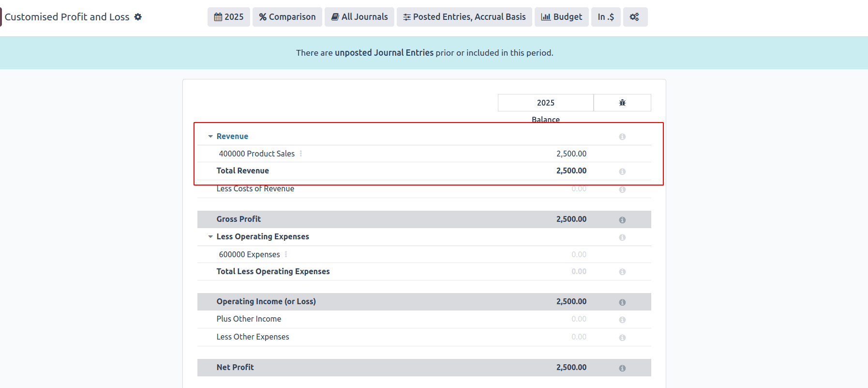Open the 2025 date filter
The width and height of the screenshot is (868, 388).
tap(229, 17)
